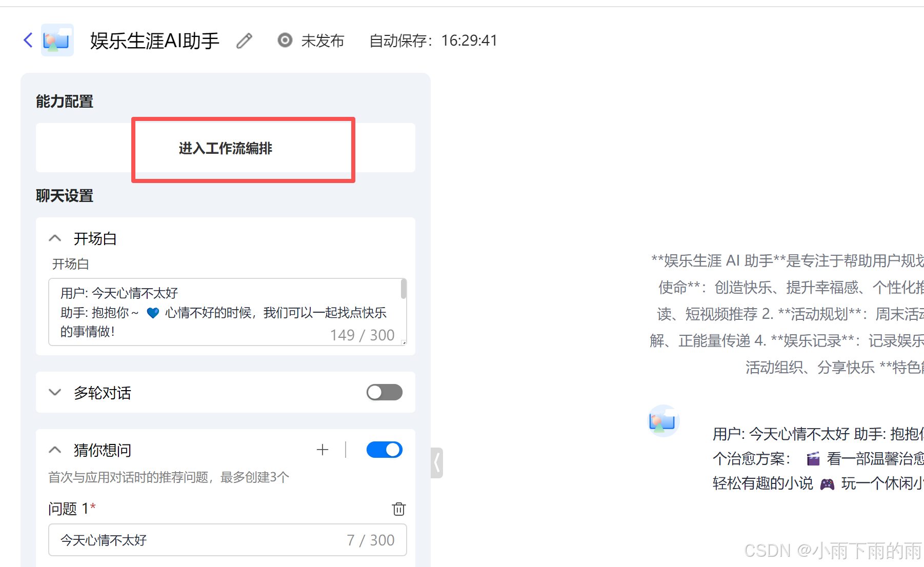Enable the 多轮对话 toggle
Viewport: 924px width, 567px height.
(384, 392)
